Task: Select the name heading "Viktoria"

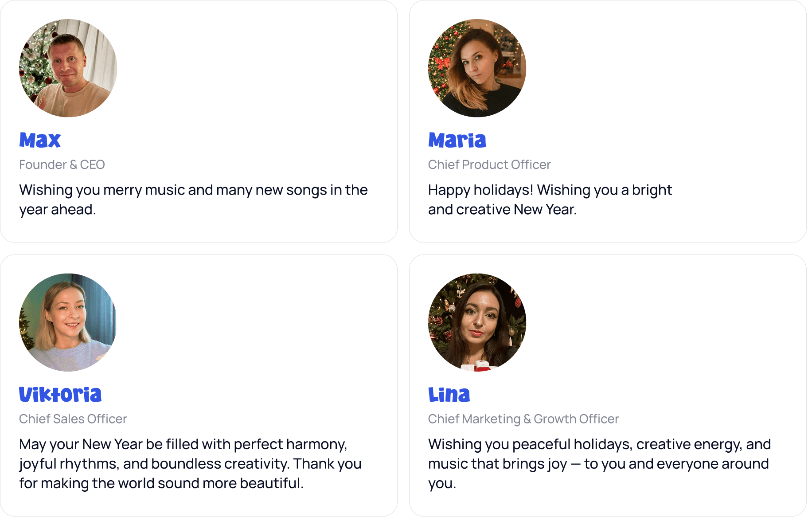Action: click(60, 395)
